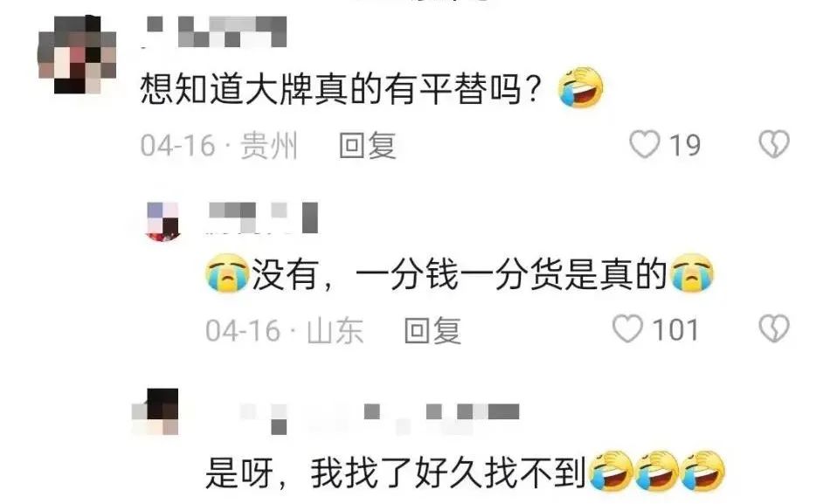Viewport: 837px width, 504px height.
Task: Open the third commenter's blurred username
Action: pyautogui.click(x=379, y=418)
